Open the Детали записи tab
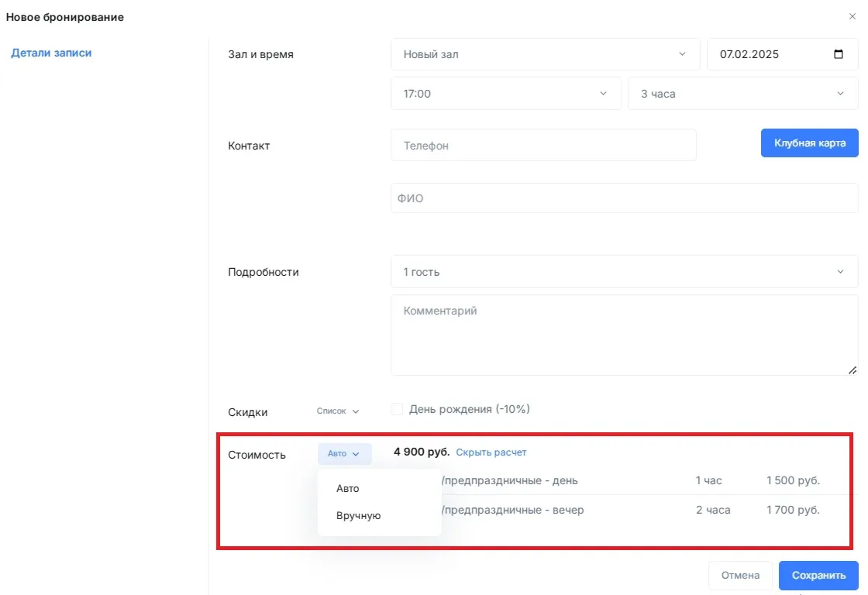 tap(51, 53)
